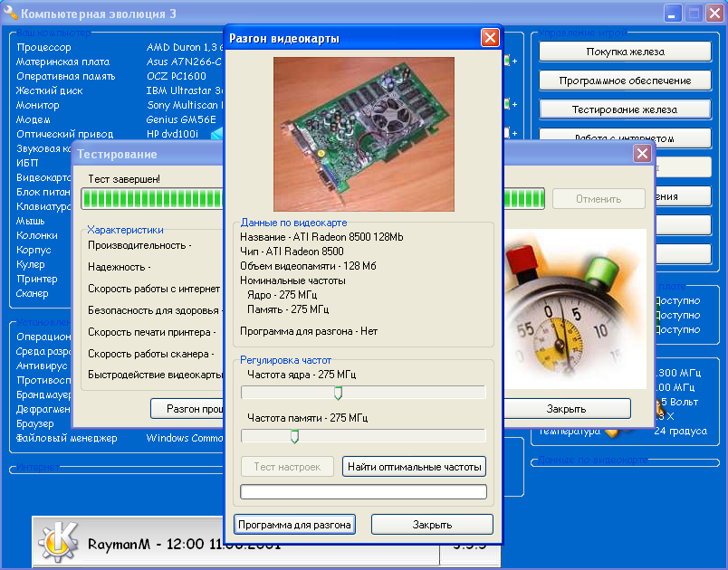Select the ИБП label
The width and height of the screenshot is (728, 570).
pos(27,163)
